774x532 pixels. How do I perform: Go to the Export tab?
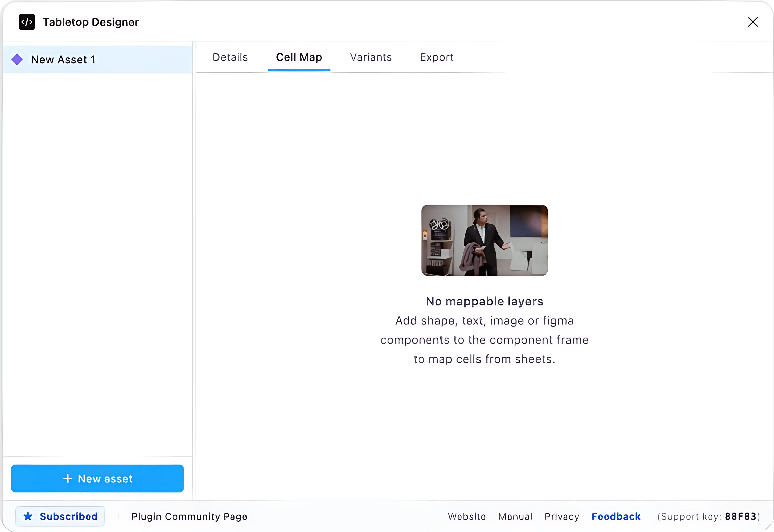[436, 57]
